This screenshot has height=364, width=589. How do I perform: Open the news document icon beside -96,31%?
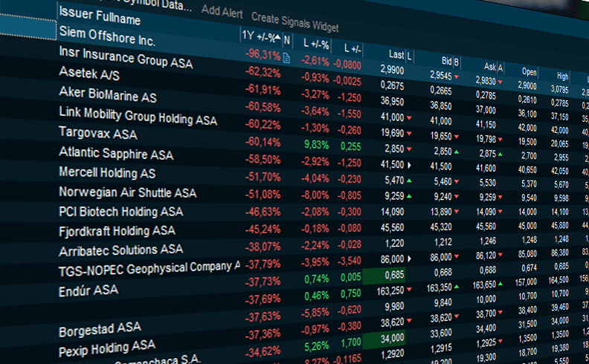click(x=287, y=59)
